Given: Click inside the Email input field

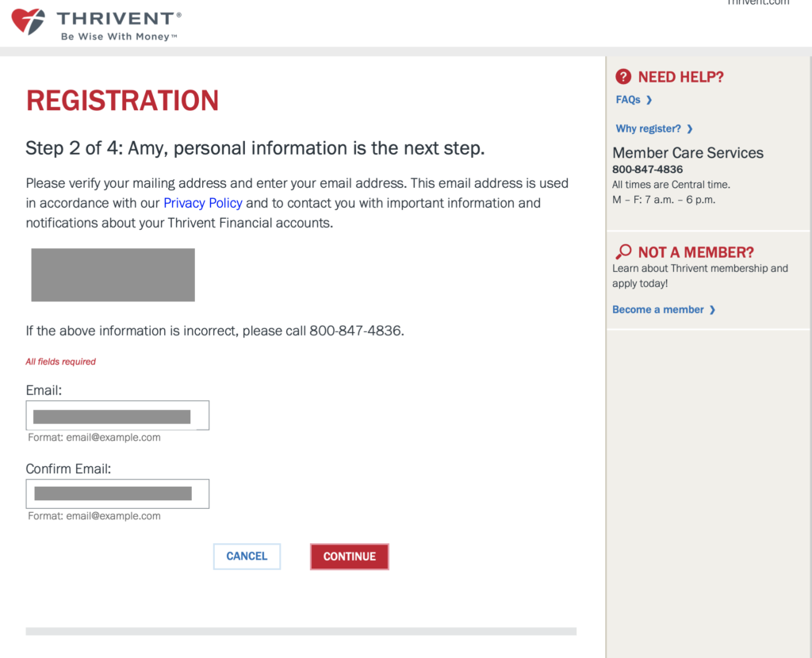Looking at the screenshot, I should [117, 415].
